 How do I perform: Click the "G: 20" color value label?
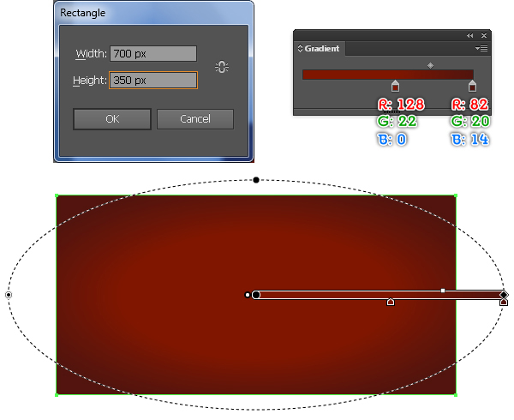coord(470,122)
